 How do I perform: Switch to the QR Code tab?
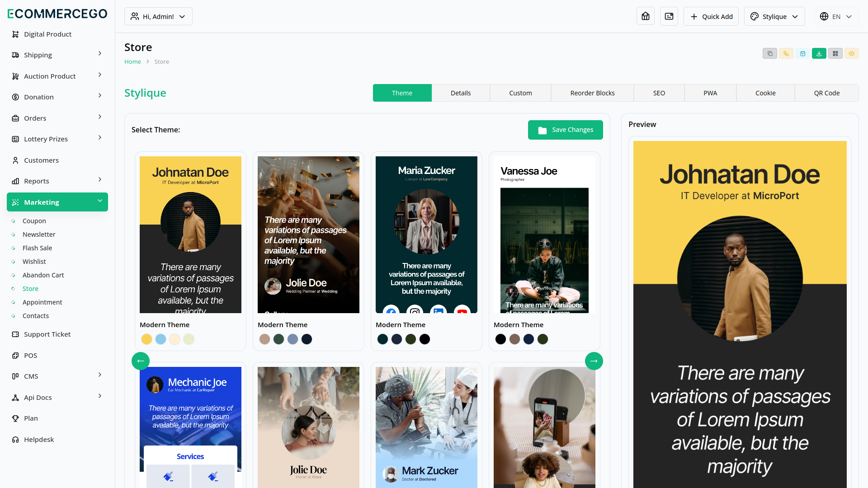point(826,93)
